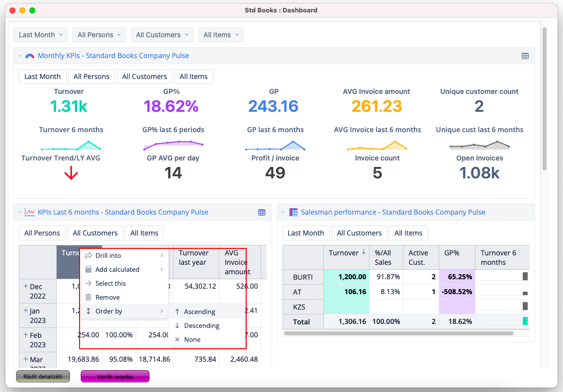Click the table icon in KPIs Last 6 months header
The width and height of the screenshot is (563, 392).
262,213
